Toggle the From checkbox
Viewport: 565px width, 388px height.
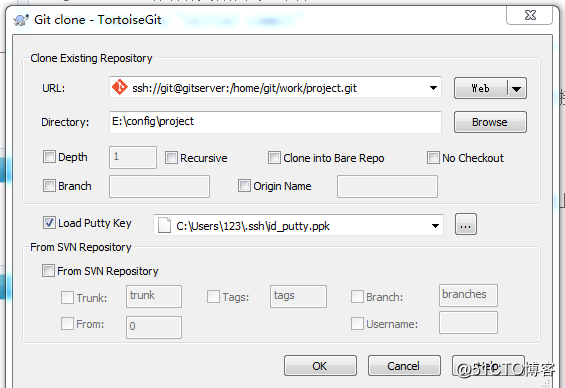coord(67,324)
